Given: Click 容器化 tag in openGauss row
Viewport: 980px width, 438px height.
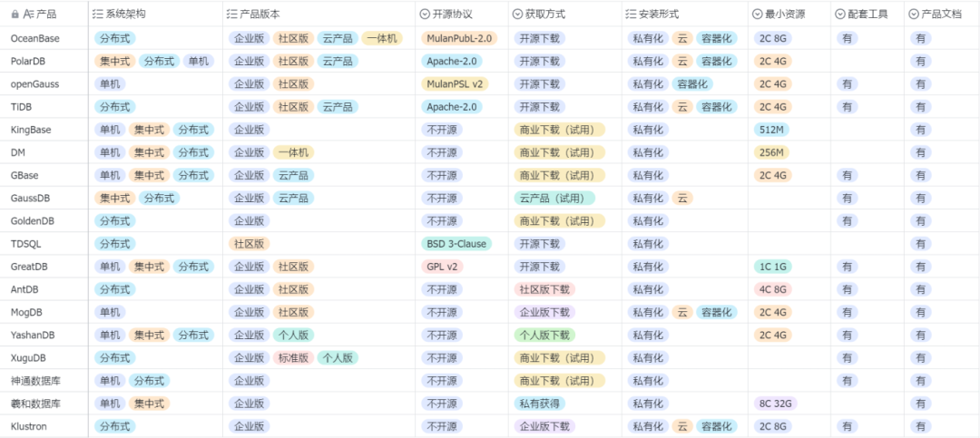Looking at the screenshot, I should coord(692,83).
